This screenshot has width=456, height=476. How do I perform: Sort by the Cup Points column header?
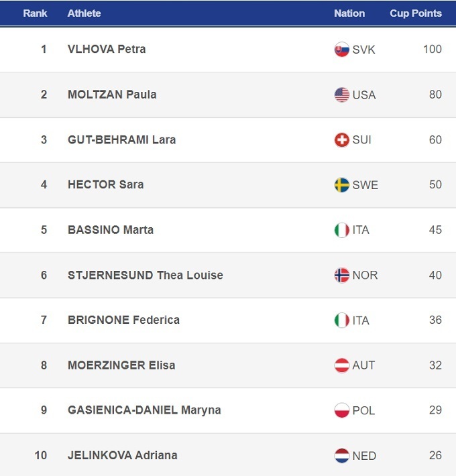(x=416, y=13)
